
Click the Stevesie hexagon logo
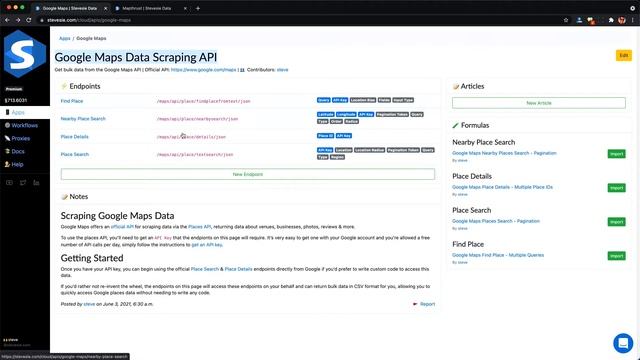tap(24, 54)
